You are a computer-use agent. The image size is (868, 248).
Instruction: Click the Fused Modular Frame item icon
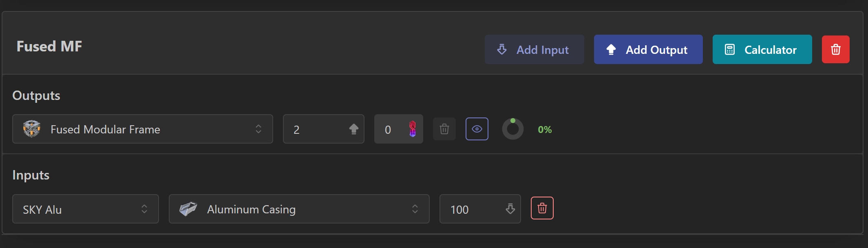32,129
